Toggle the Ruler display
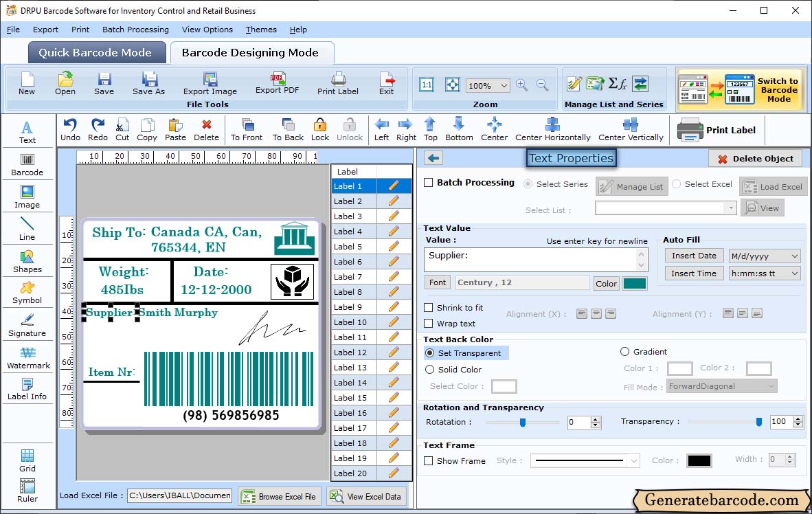Screen dimensions: 812x514 click(x=27, y=491)
